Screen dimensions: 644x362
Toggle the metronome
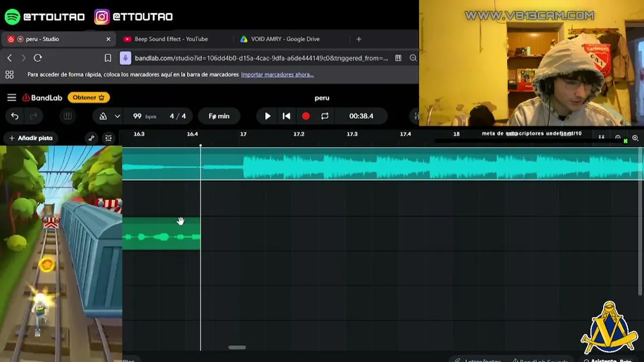[103, 116]
